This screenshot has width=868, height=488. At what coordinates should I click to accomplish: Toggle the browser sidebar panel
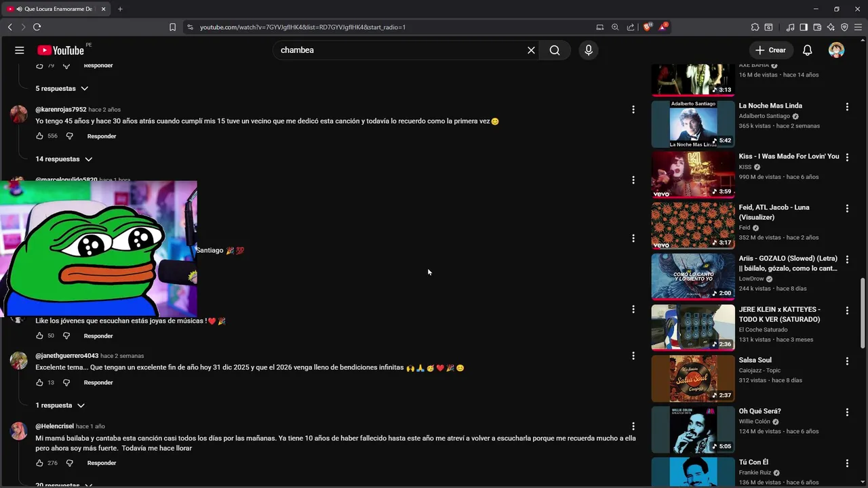[804, 27]
